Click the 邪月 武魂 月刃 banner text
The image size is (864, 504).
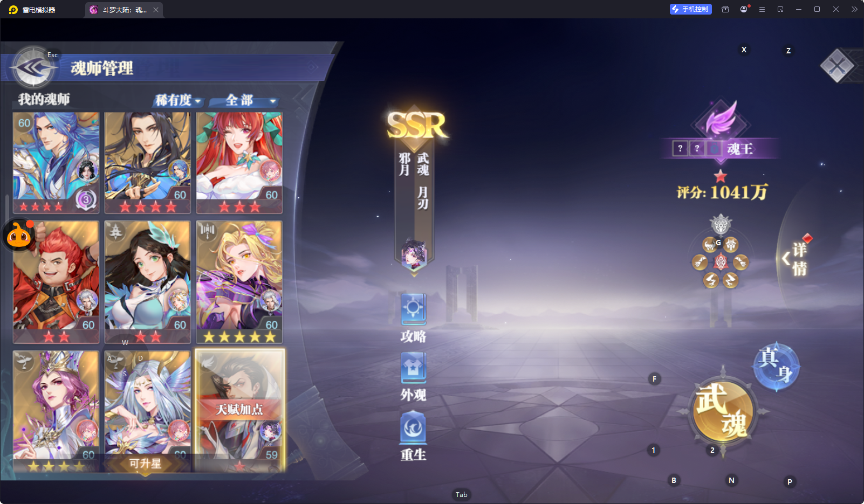click(x=414, y=180)
